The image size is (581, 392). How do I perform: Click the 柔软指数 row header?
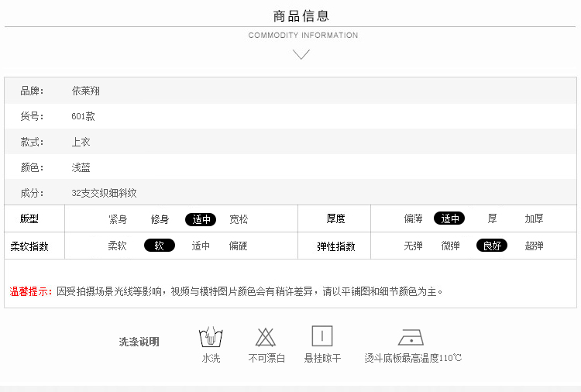29,246
